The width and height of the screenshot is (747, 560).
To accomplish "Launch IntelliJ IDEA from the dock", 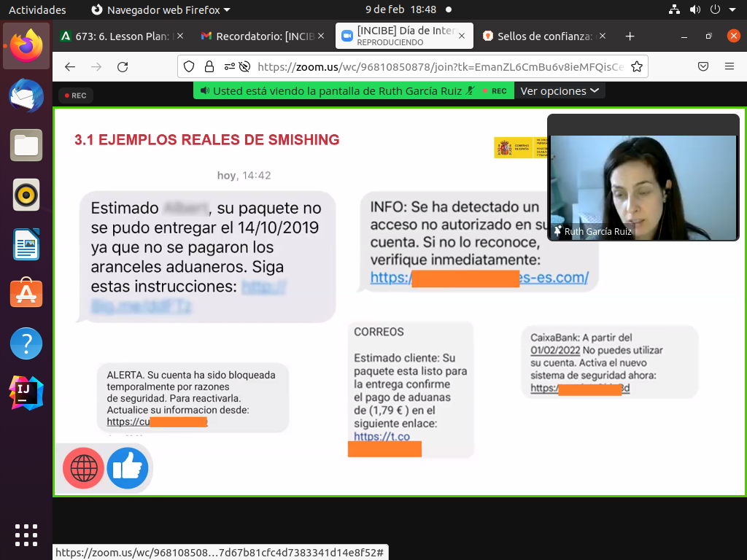I will click(x=26, y=393).
